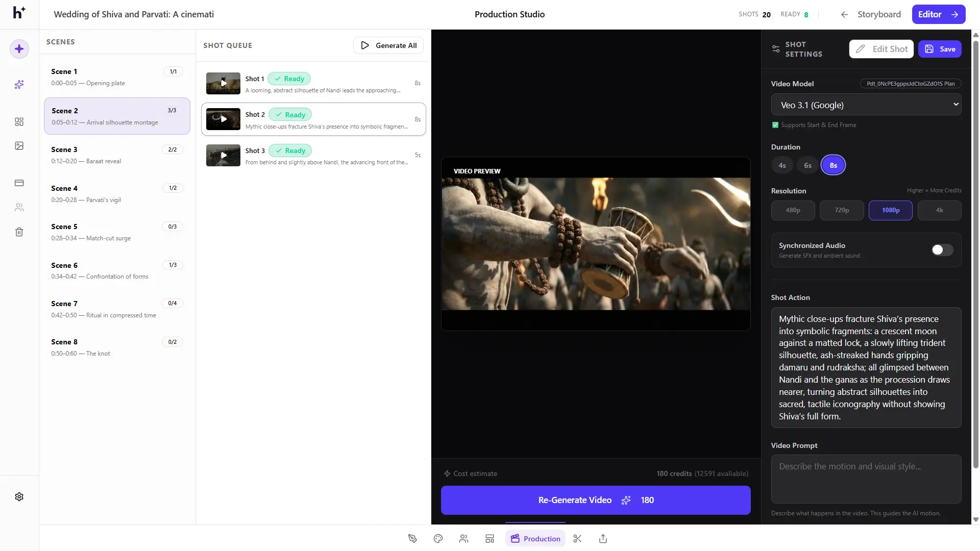The height and width of the screenshot is (551, 980).
Task: Click the share export icon in bottom bar
Action: 603,539
